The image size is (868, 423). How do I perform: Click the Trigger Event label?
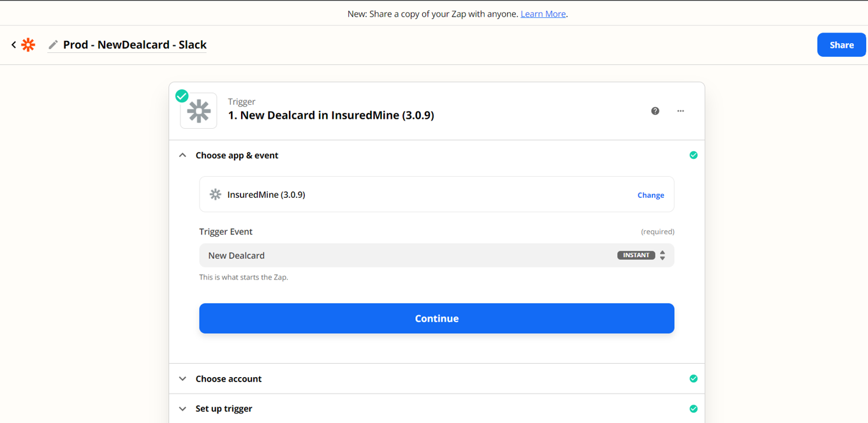pos(226,232)
